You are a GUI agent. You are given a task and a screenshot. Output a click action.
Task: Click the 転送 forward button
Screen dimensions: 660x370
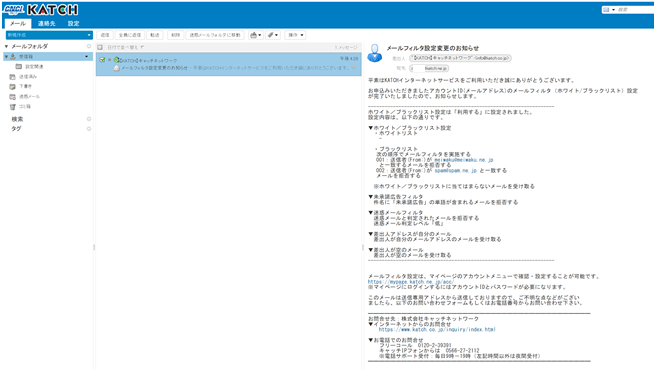(x=155, y=35)
